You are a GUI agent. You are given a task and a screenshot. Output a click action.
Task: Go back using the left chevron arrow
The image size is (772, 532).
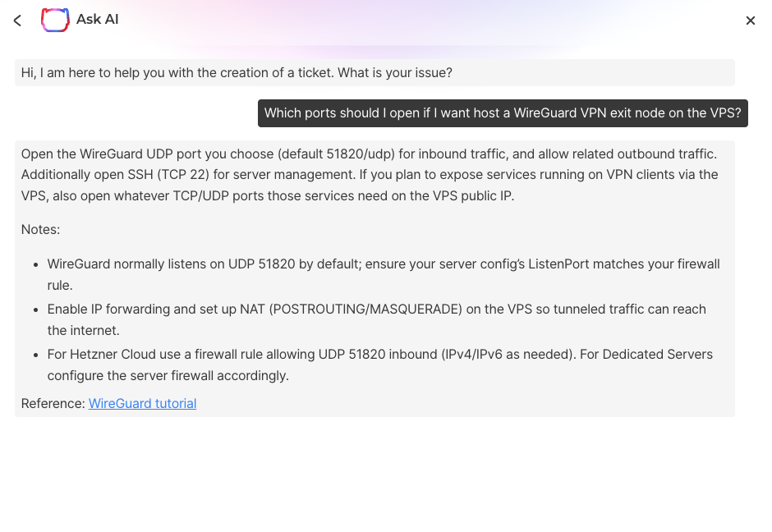(x=18, y=21)
